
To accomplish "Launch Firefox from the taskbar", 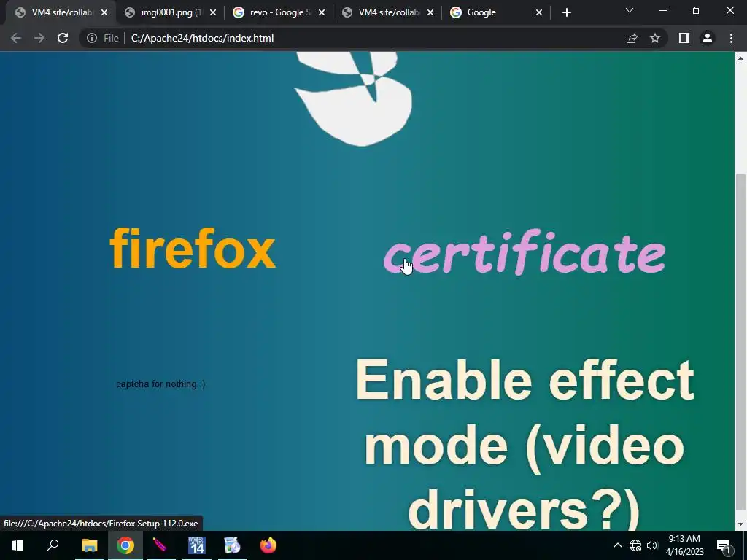I will [268, 545].
